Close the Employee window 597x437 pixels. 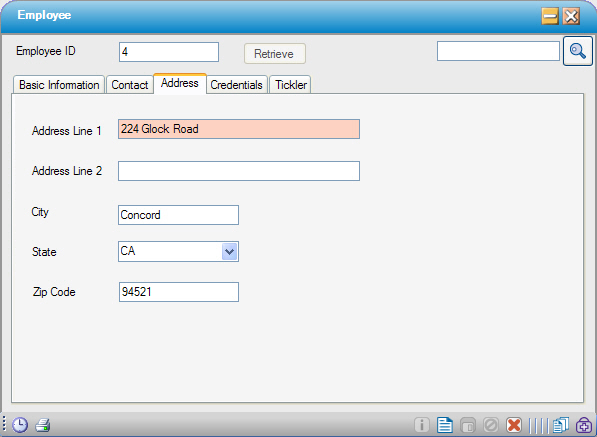point(571,16)
